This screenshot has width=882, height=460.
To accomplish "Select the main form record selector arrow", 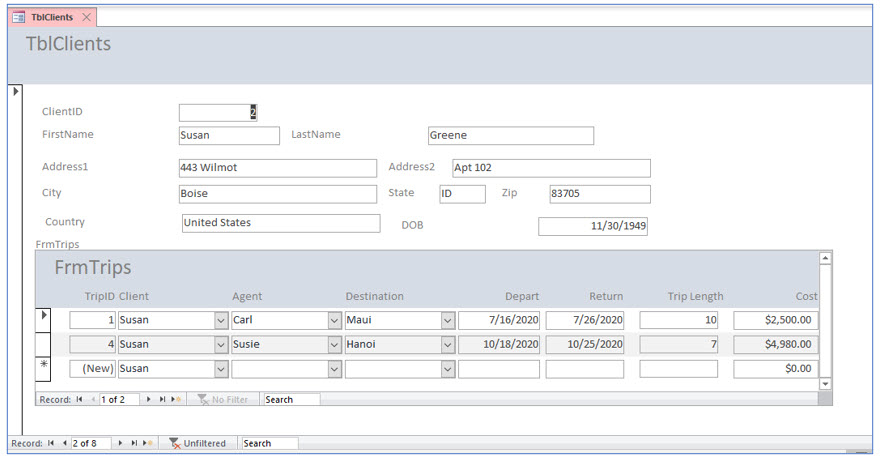I will tap(16, 91).
